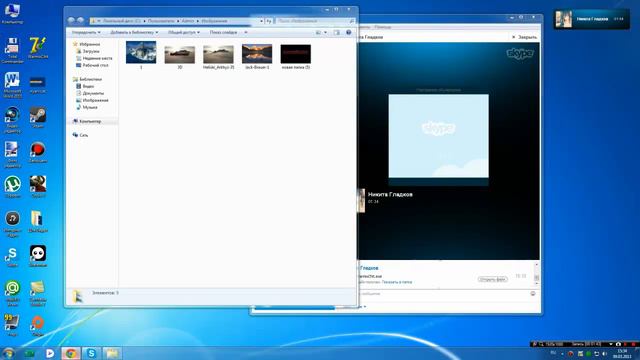The width and height of the screenshot is (640, 360).
Task: Click Открыть файл button in Skype chat
Action: click(x=493, y=279)
